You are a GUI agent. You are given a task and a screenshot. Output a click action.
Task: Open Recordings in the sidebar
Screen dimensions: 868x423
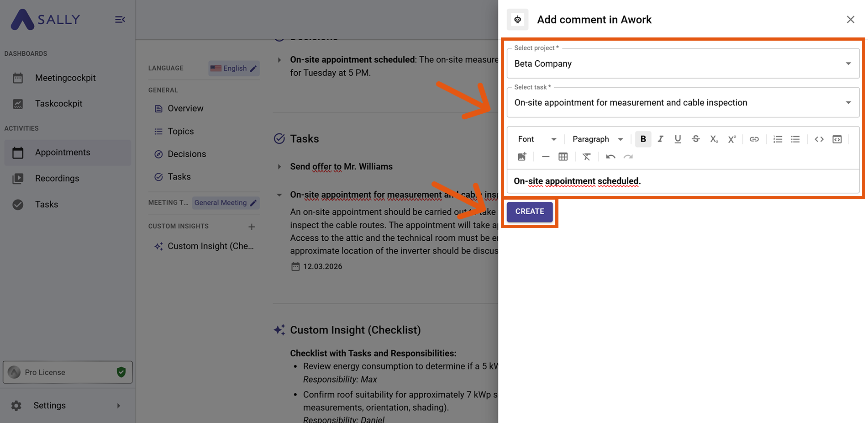tap(57, 179)
